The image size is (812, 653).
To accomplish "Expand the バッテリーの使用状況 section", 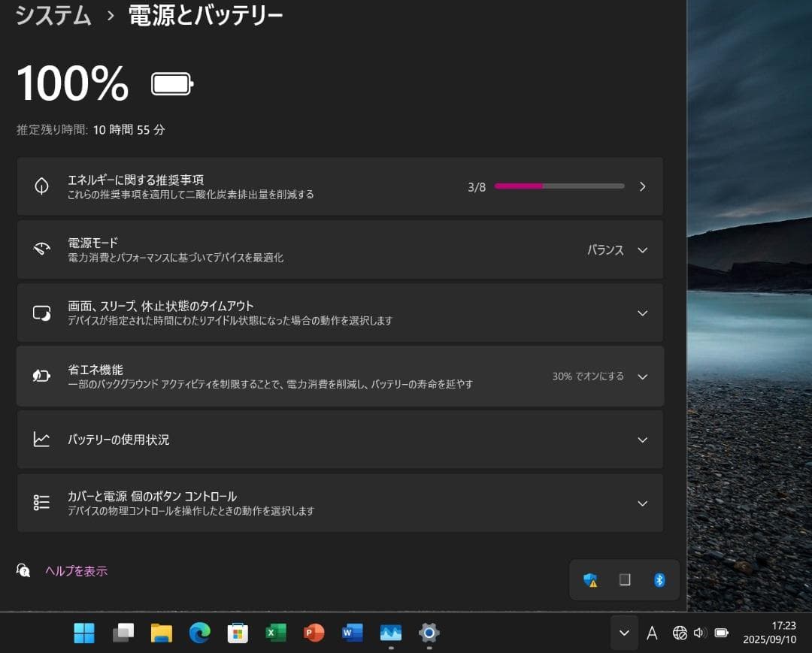I will (x=642, y=440).
